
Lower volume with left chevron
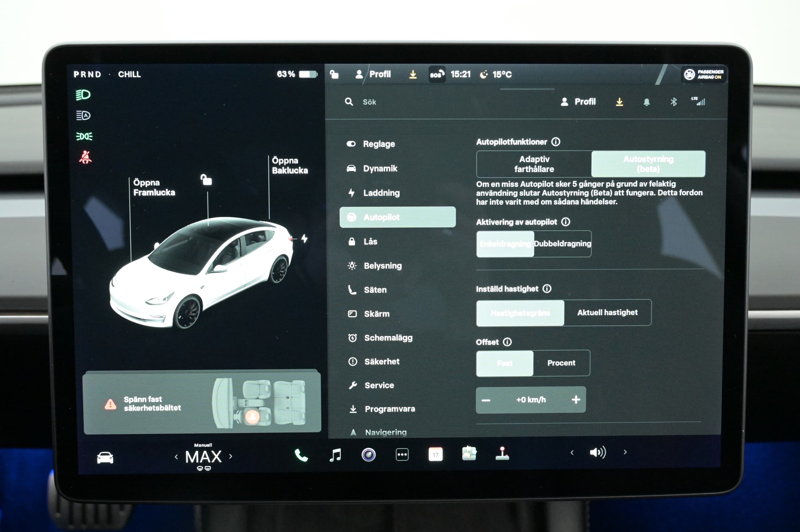point(572,452)
